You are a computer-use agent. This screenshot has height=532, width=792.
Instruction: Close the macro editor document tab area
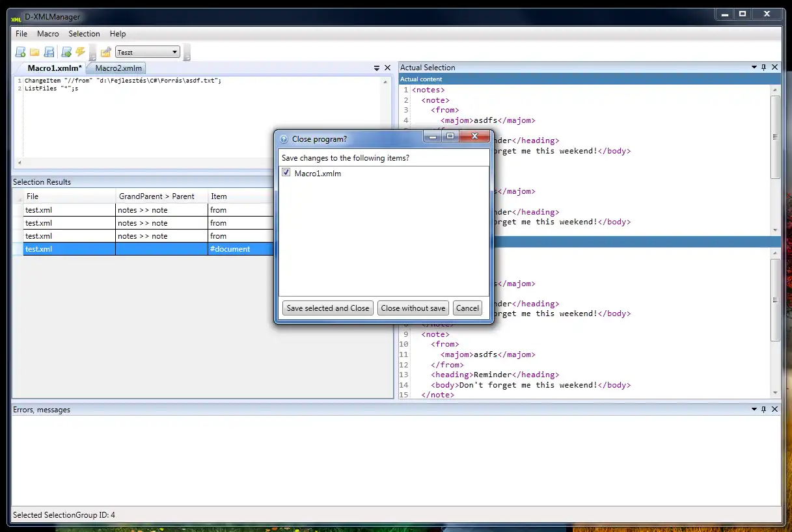[387, 68]
